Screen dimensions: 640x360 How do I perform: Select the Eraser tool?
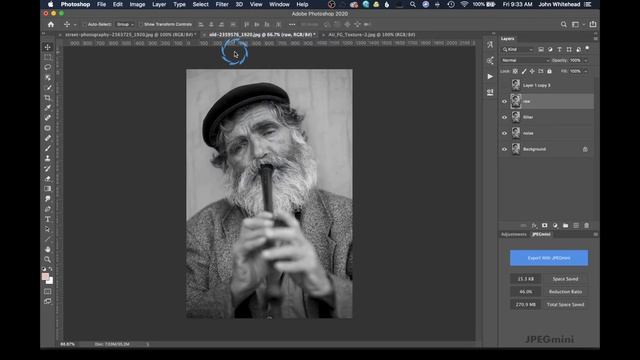tap(48, 178)
